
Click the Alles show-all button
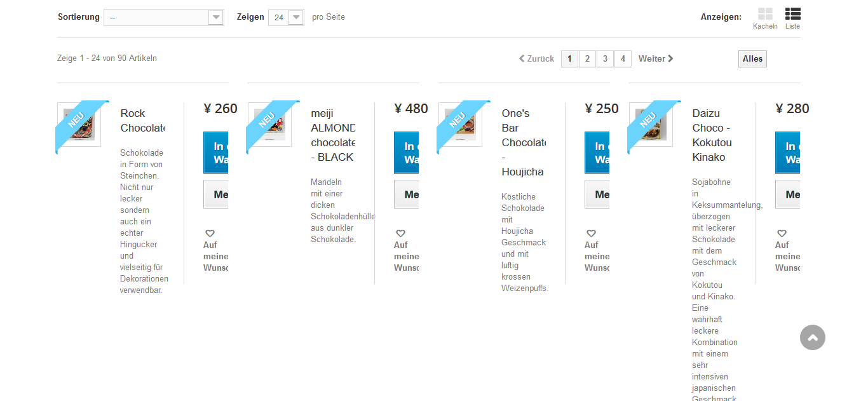752,58
